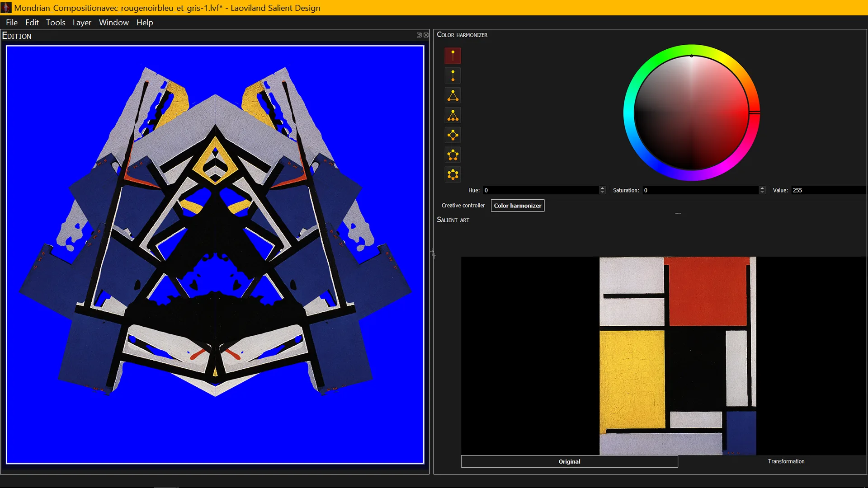Select the four-point square harmony icon
The height and width of the screenshot is (488, 868).
[453, 135]
